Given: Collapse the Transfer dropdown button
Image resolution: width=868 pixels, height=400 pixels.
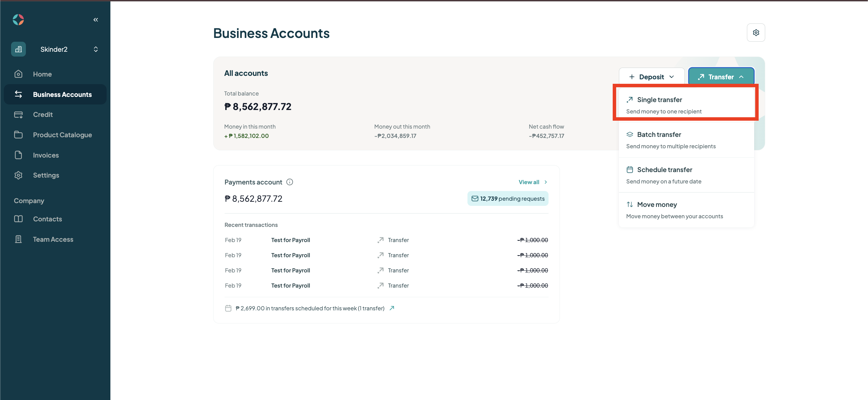Looking at the screenshot, I should (721, 77).
